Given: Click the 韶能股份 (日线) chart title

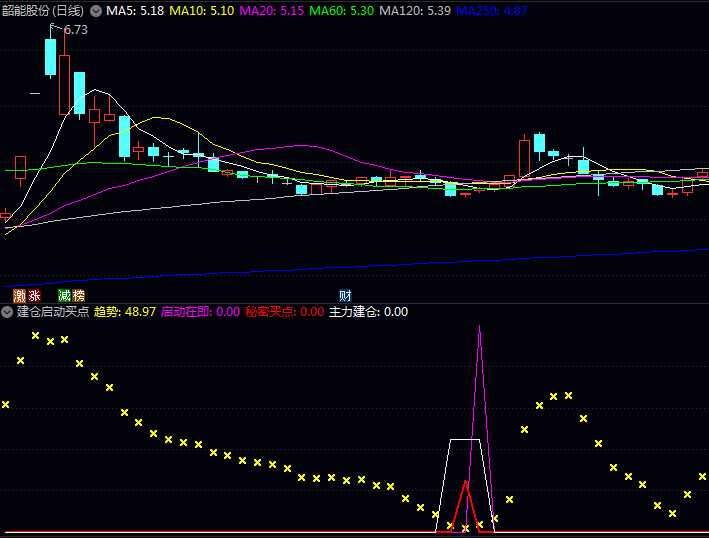Looking at the screenshot, I should pyautogui.click(x=43, y=11).
